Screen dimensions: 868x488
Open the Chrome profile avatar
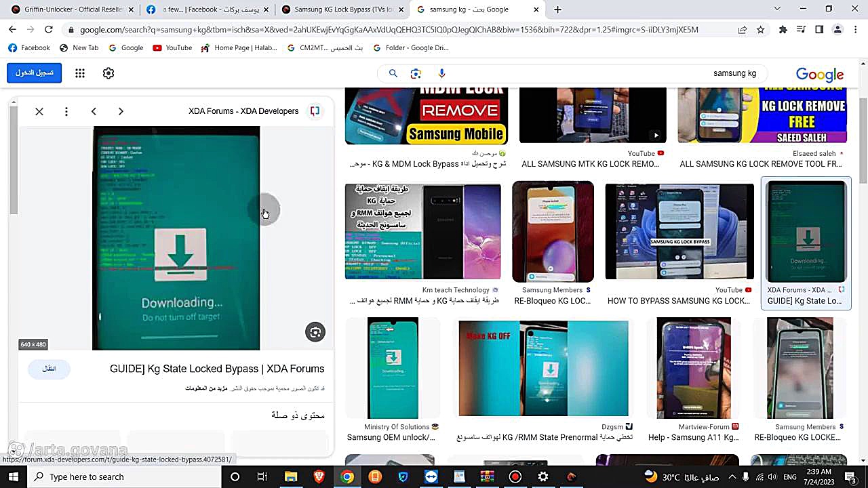[x=837, y=30]
